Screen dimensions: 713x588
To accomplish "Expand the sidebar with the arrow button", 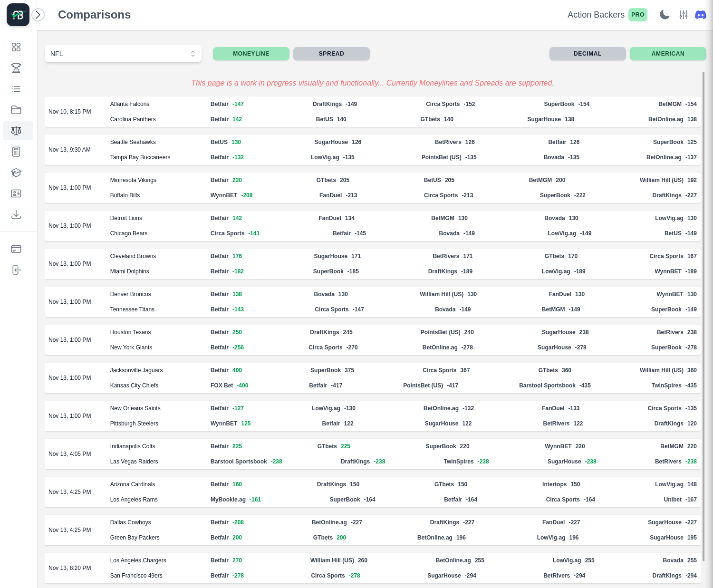I will click(38, 15).
